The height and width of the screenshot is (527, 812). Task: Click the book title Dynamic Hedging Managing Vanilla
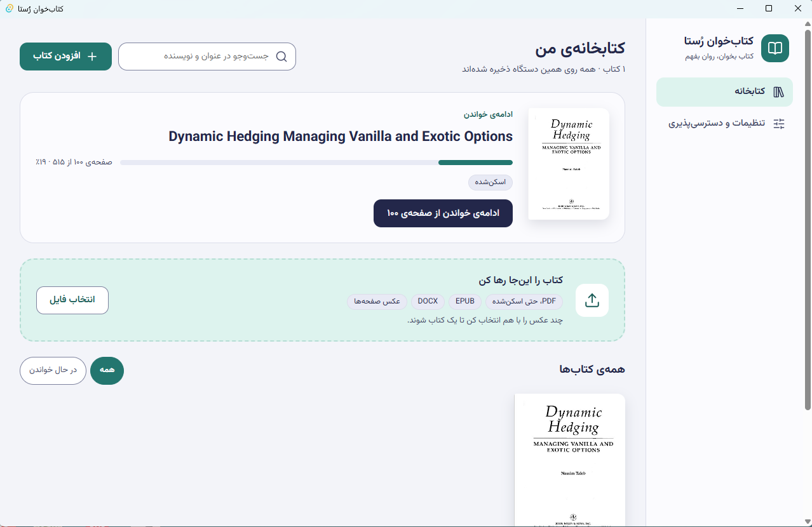[341, 137]
